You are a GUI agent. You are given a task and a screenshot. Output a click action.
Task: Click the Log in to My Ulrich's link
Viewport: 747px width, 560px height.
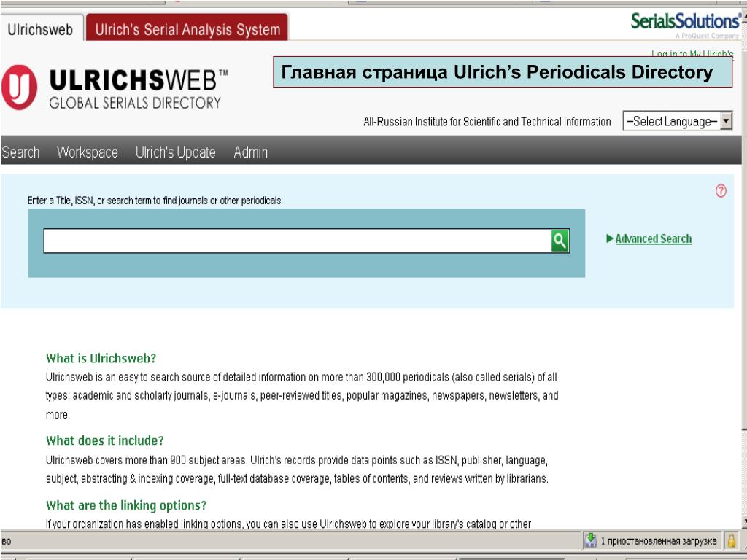(x=692, y=53)
